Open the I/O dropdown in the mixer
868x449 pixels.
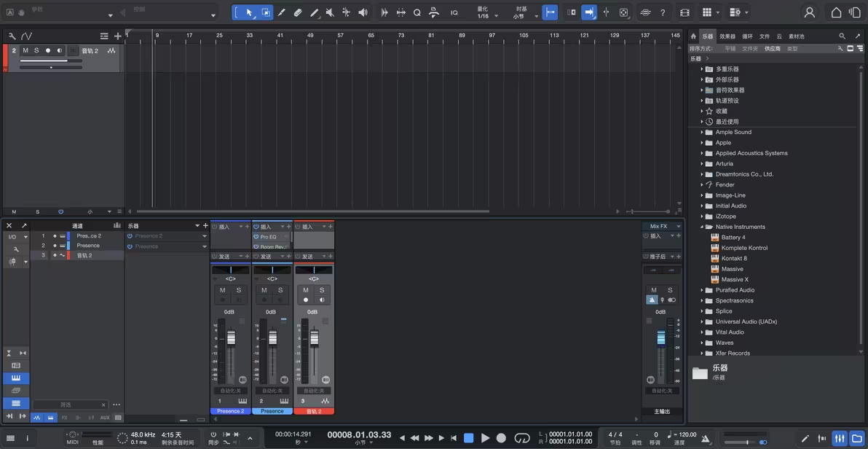click(x=16, y=237)
